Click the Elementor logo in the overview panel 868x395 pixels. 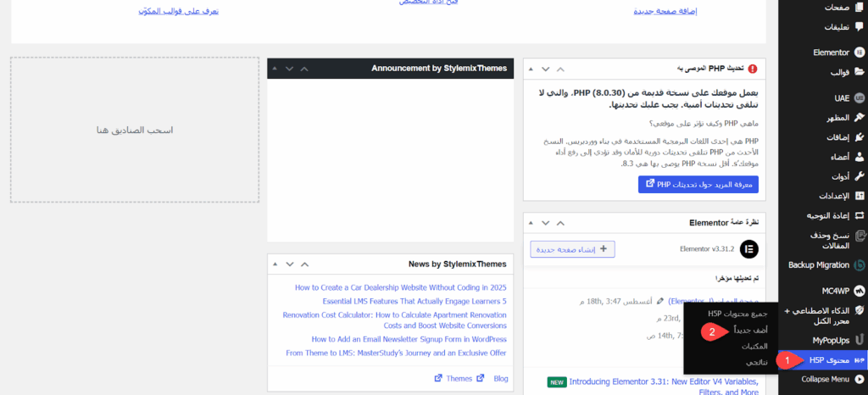[749, 249]
